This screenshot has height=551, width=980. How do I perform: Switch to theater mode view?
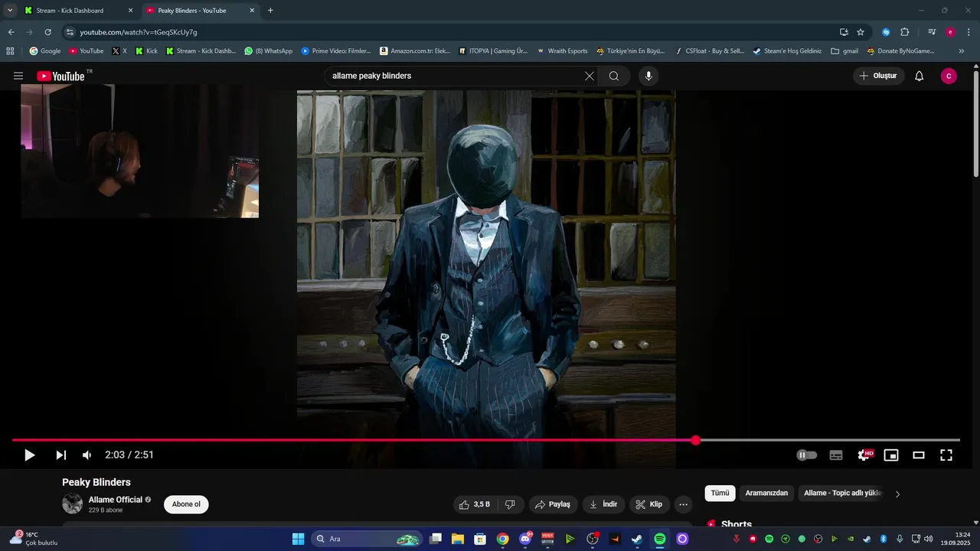coord(919,455)
